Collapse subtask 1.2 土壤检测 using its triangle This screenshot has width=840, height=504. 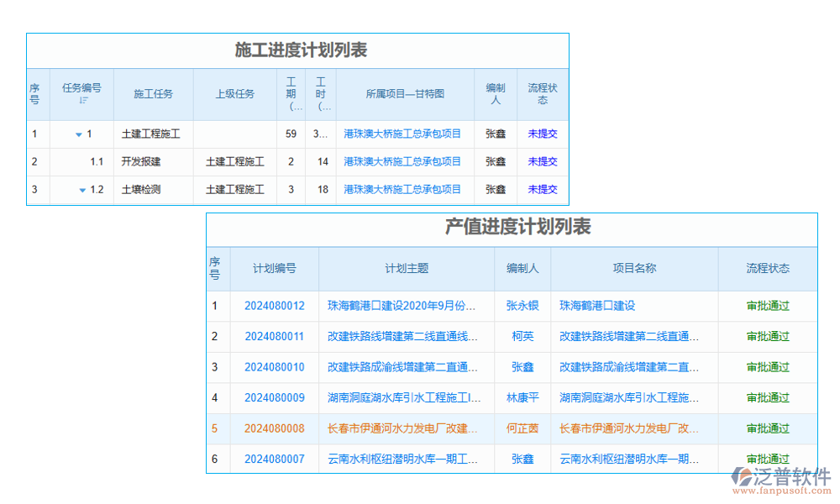(x=81, y=190)
